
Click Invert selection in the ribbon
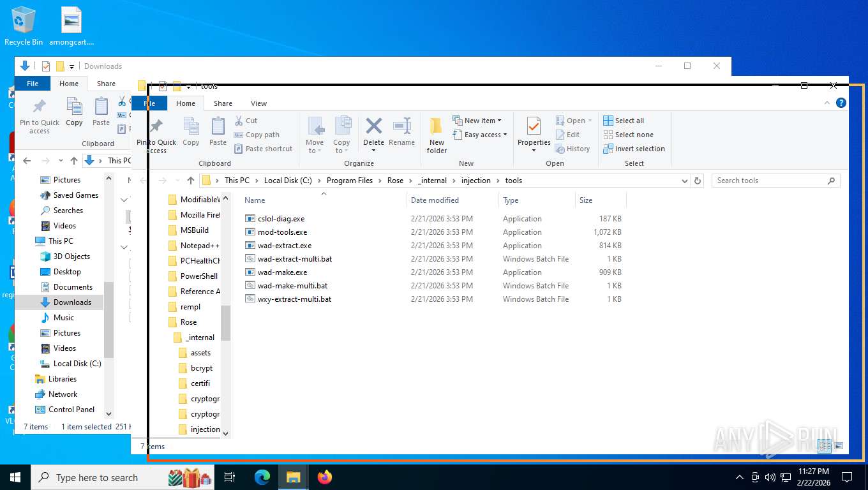click(634, 149)
